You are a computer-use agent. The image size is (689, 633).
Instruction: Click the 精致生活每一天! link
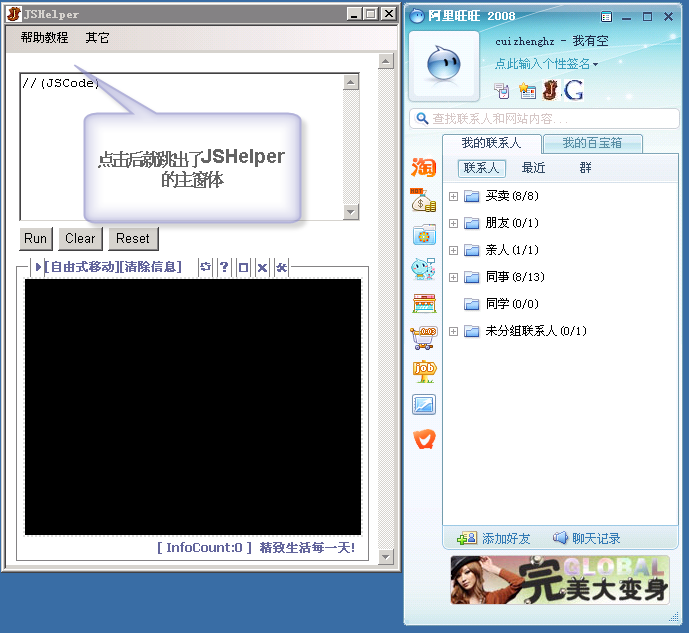tap(307, 548)
